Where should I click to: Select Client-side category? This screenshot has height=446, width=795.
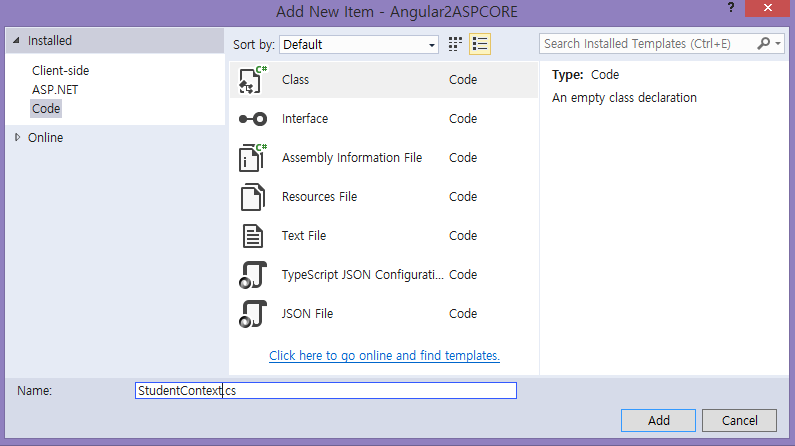[60, 70]
